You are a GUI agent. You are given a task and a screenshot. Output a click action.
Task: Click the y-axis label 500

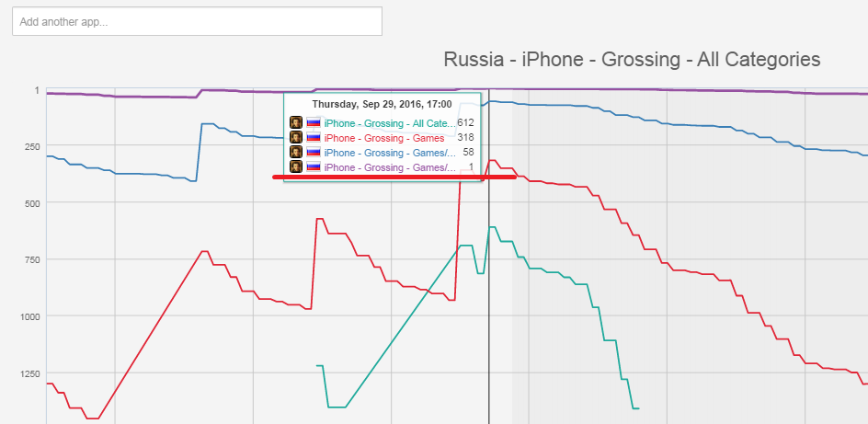(x=31, y=202)
